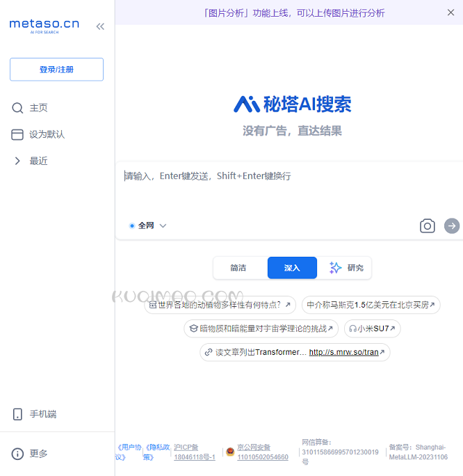Viewport: 463px width, 476px height.
Task: Open 手机端 mobile option
Action: point(34,414)
